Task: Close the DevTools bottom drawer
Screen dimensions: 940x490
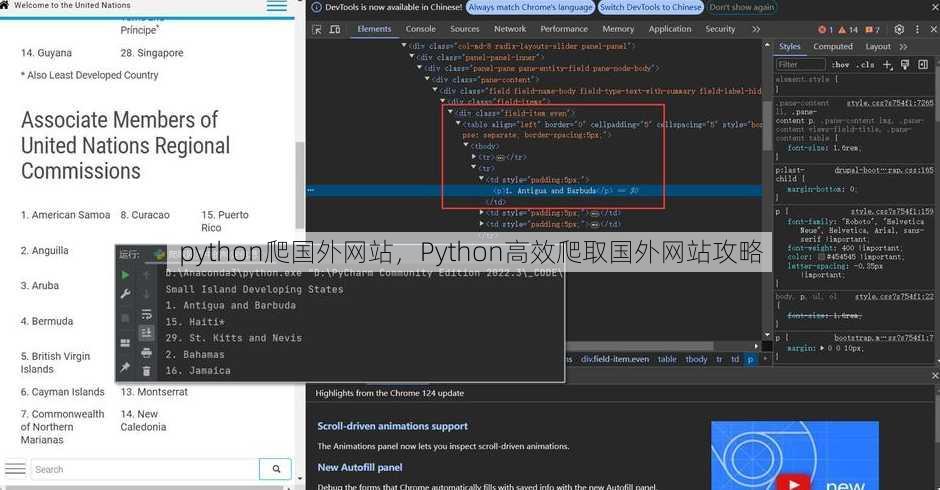Action: coord(935,375)
